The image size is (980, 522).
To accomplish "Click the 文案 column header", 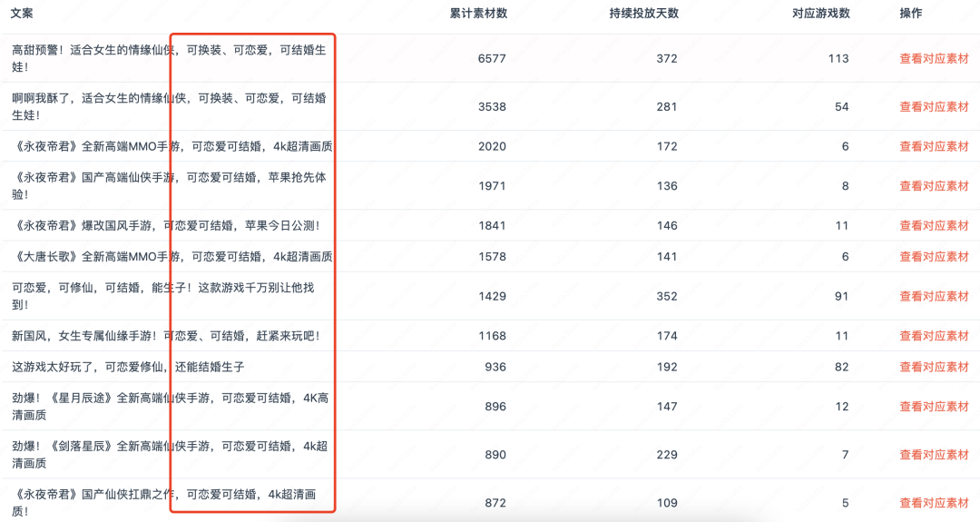I will (22, 13).
